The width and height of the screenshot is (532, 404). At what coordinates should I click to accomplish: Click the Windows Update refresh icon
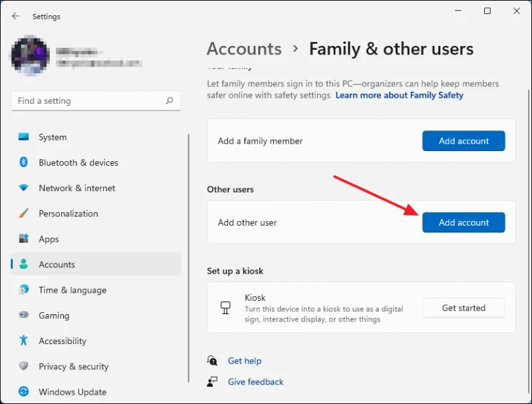(23, 391)
